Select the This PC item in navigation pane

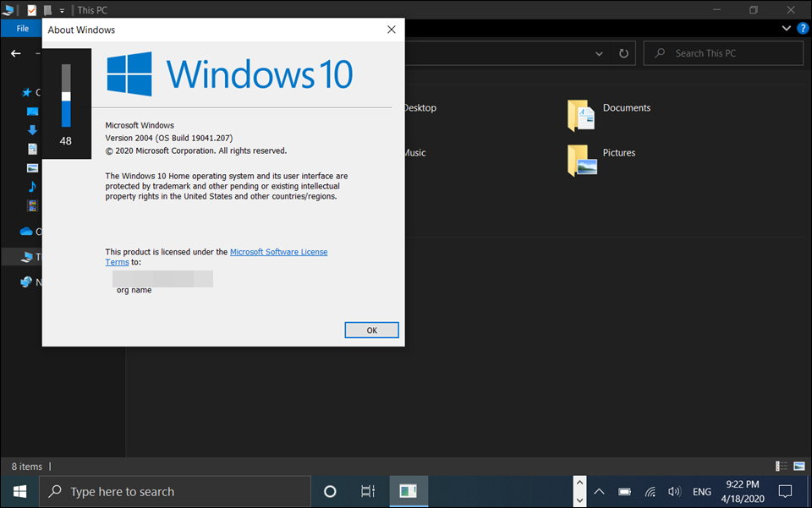22,257
